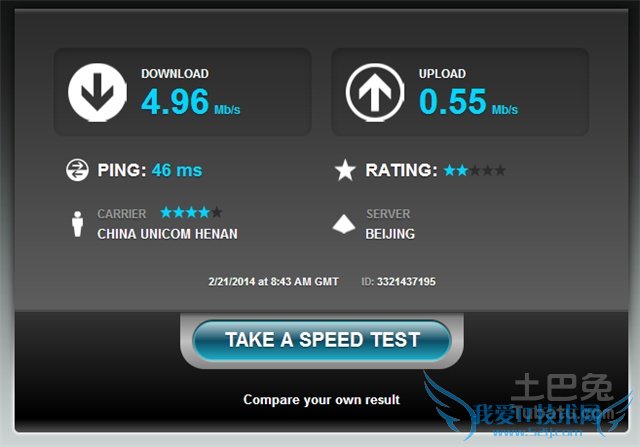Click the carrier four-star rating
The image size is (640, 447).
click(x=191, y=212)
